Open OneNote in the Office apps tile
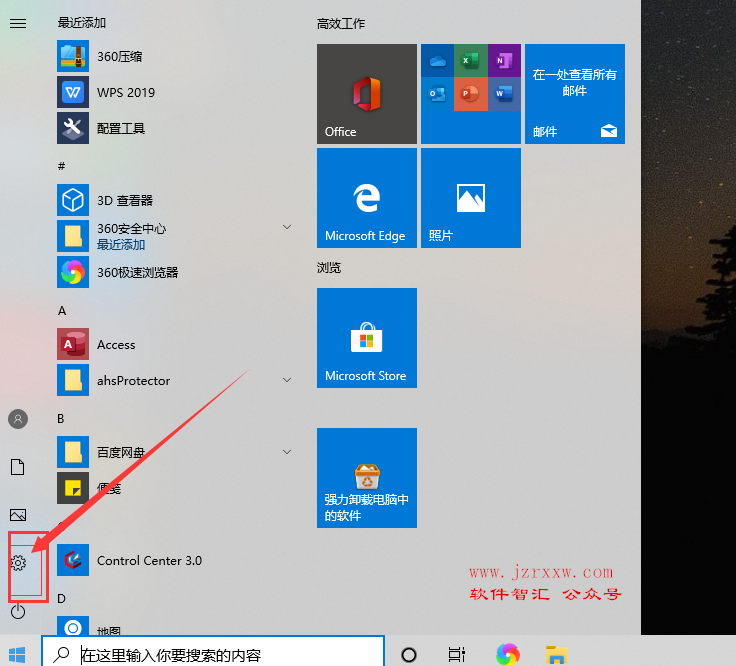This screenshot has height=666, width=736. click(504, 61)
